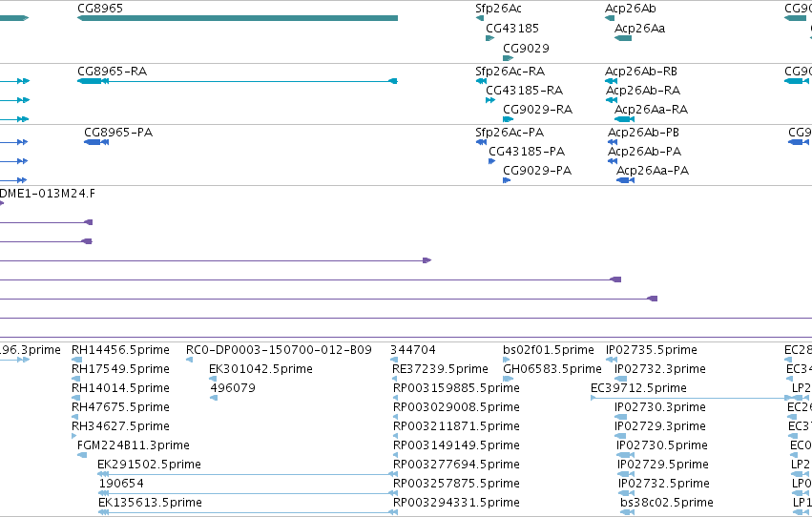Click the CG9029-RA transcript label
This screenshot has height=517, width=812.
pyautogui.click(x=537, y=110)
